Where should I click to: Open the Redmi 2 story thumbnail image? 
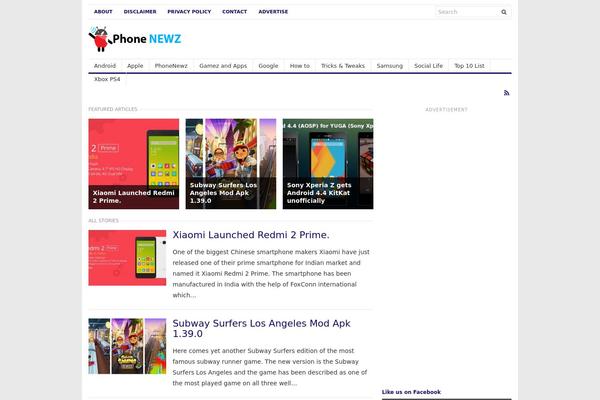pos(127,258)
